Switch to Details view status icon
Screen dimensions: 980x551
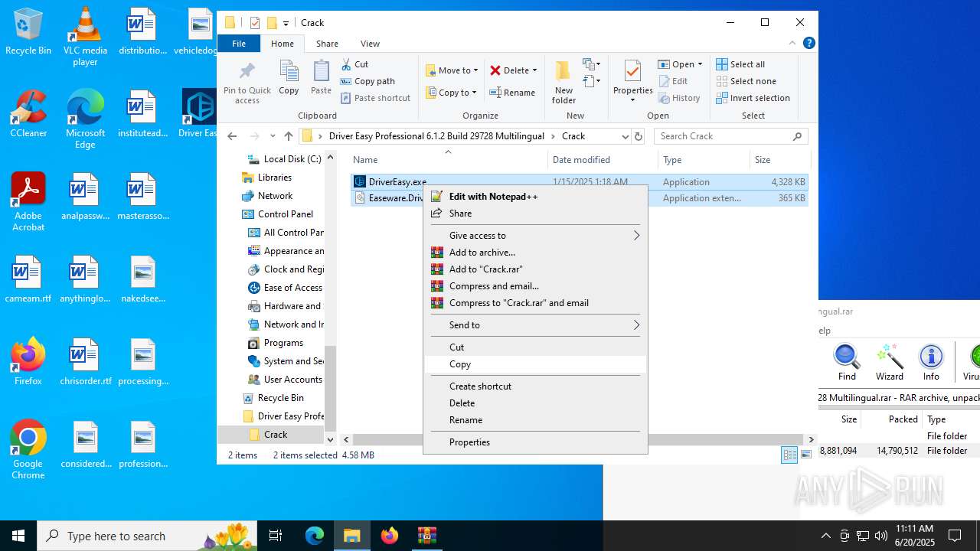point(789,455)
